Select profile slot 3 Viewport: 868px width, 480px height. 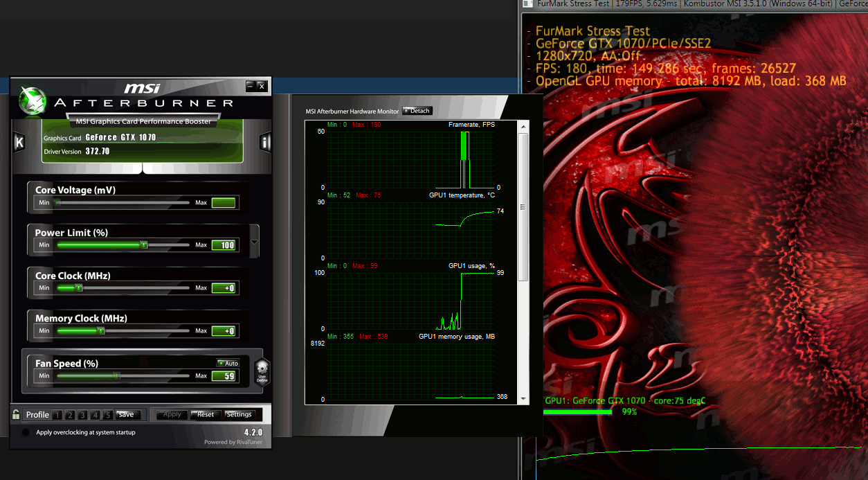pos(82,415)
